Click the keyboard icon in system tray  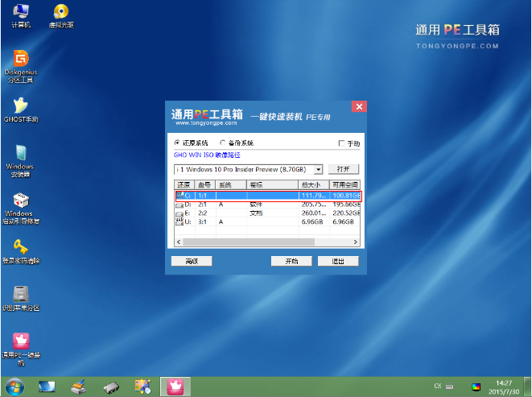(x=450, y=387)
